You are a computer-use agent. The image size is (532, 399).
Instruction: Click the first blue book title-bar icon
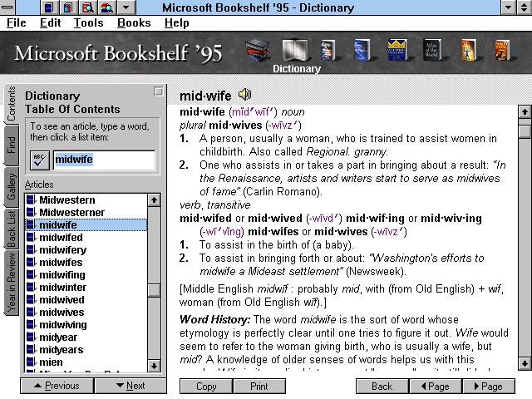tap(49, 7)
